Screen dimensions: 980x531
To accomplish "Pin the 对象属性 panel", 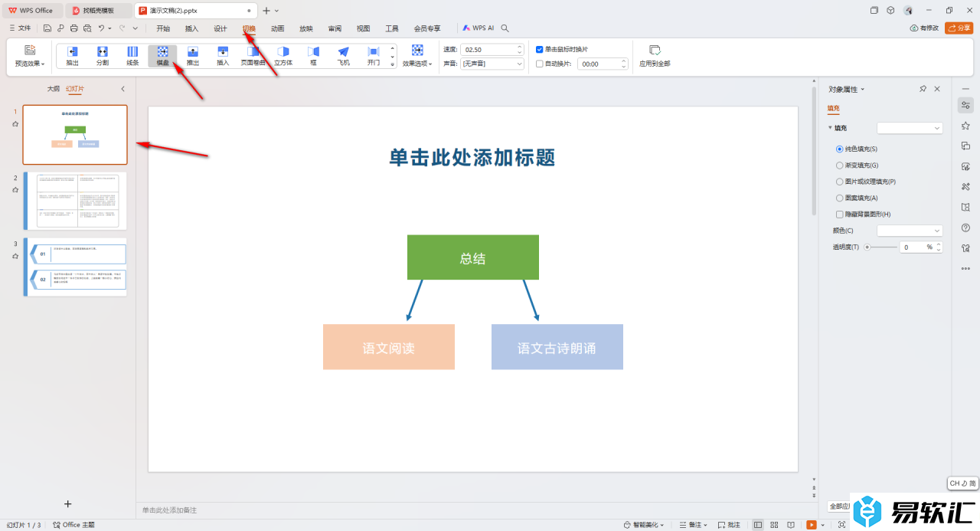I will (x=923, y=89).
